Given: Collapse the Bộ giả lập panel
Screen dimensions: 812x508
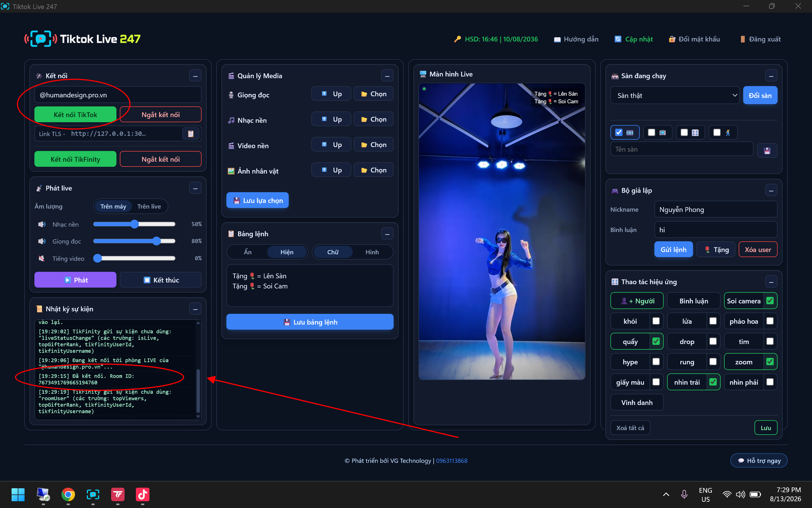Looking at the screenshot, I should click(x=771, y=190).
